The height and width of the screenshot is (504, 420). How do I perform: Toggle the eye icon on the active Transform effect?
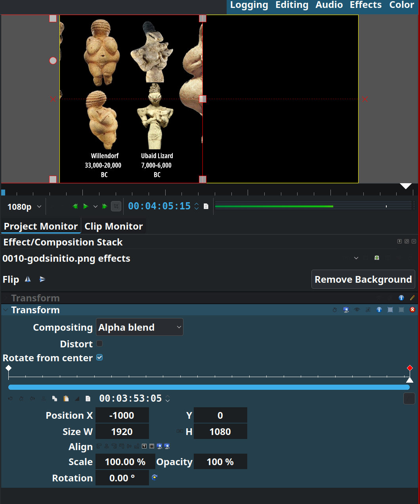pyautogui.click(x=357, y=310)
